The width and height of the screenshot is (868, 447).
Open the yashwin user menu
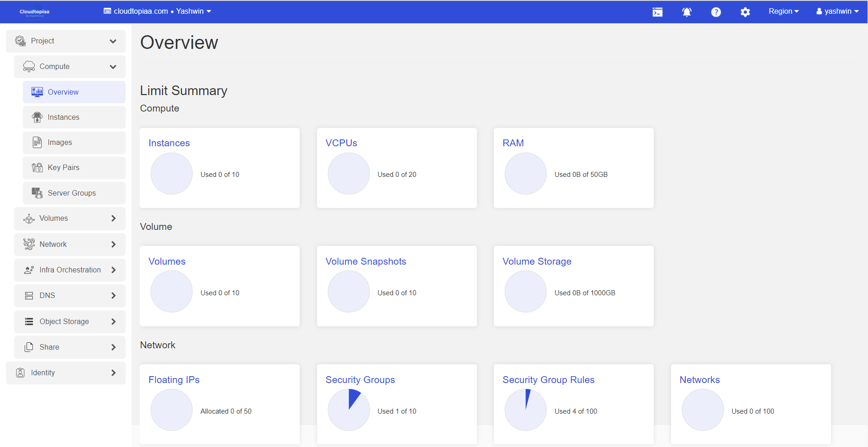837,11
